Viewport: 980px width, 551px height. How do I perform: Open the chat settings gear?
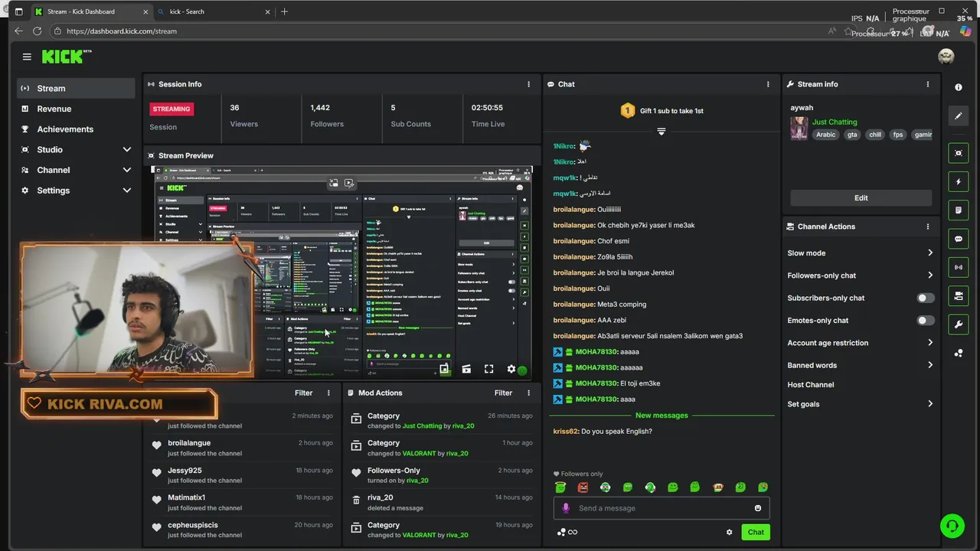729,532
